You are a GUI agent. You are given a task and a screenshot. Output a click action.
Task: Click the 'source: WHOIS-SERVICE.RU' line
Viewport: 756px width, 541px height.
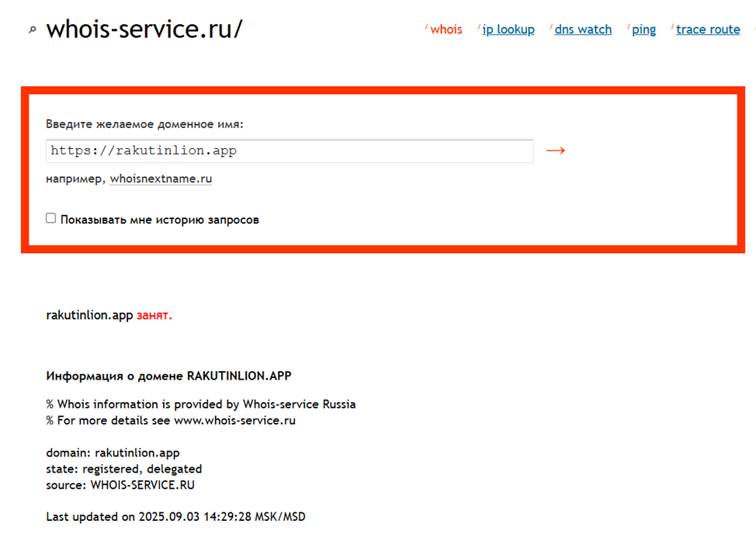pos(120,485)
